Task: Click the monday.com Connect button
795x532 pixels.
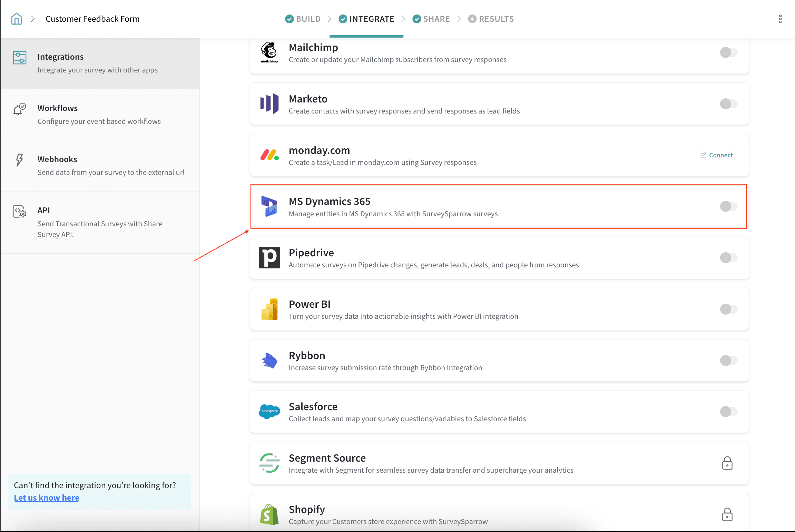Action: pyautogui.click(x=716, y=155)
